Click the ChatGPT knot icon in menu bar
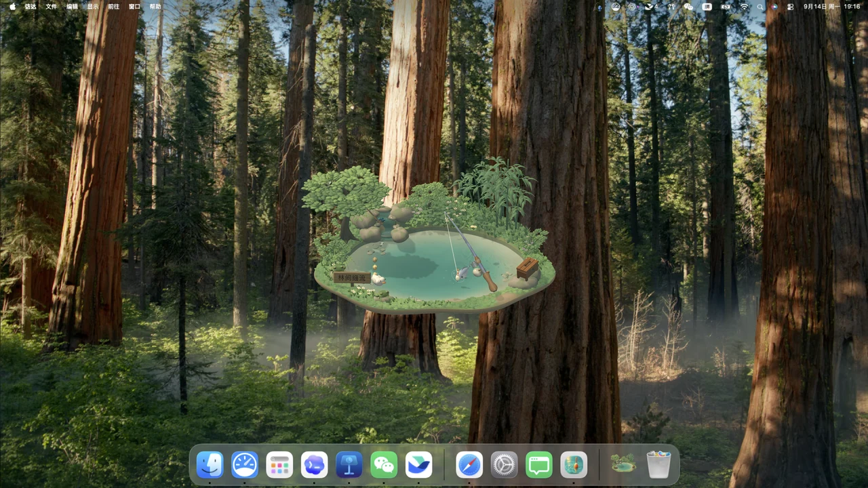 click(632, 7)
